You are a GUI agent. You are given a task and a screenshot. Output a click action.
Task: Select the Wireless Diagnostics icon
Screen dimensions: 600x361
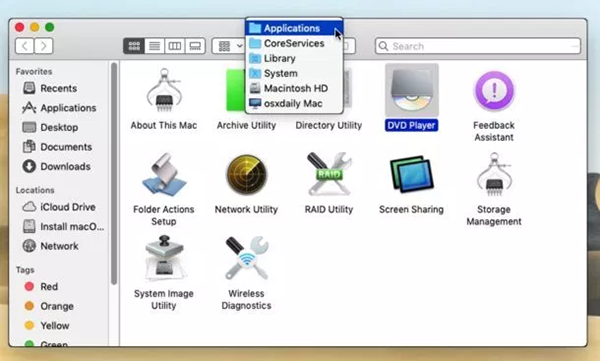click(x=246, y=258)
